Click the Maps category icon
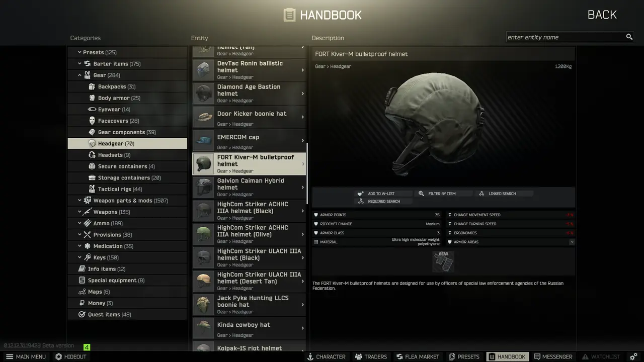 click(x=82, y=292)
